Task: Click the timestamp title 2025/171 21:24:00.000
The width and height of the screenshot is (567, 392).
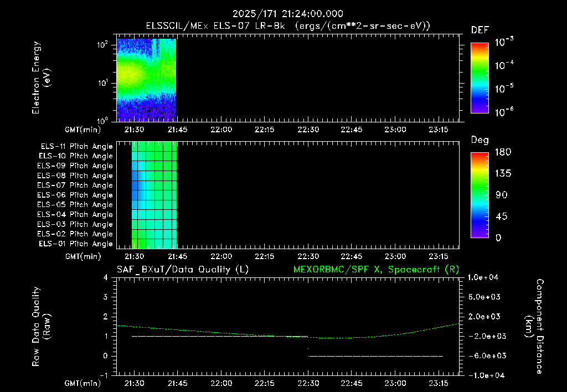Action: (x=287, y=14)
